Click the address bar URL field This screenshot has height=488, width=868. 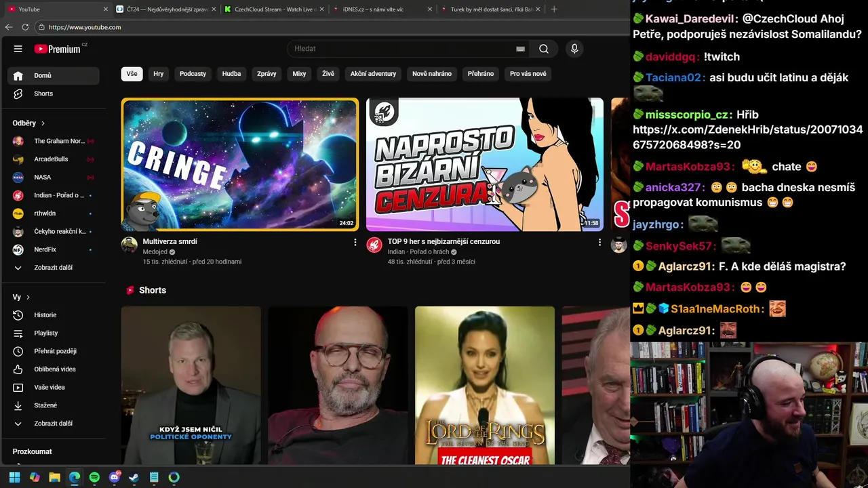pyautogui.click(x=332, y=27)
